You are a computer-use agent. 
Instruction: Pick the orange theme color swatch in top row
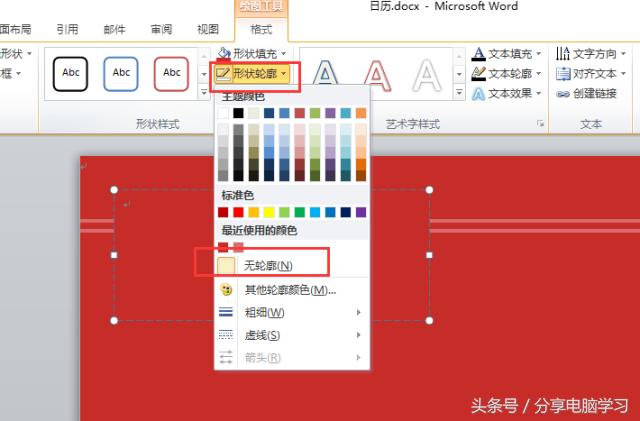(x=361, y=113)
